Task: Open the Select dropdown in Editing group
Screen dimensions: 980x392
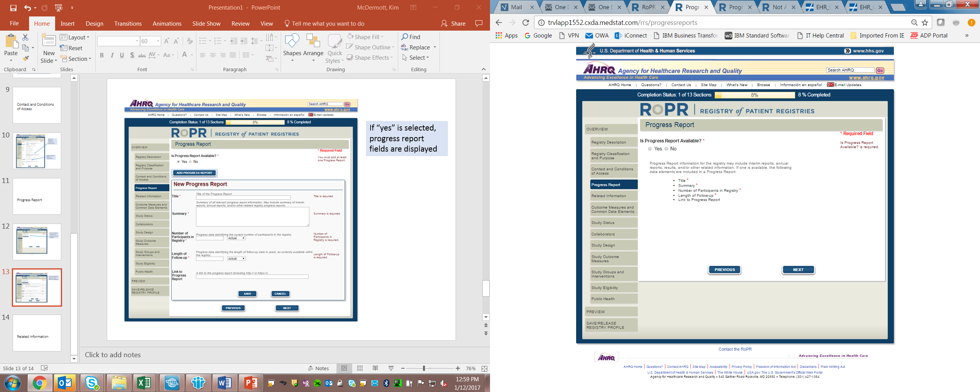Action: pyautogui.click(x=416, y=57)
